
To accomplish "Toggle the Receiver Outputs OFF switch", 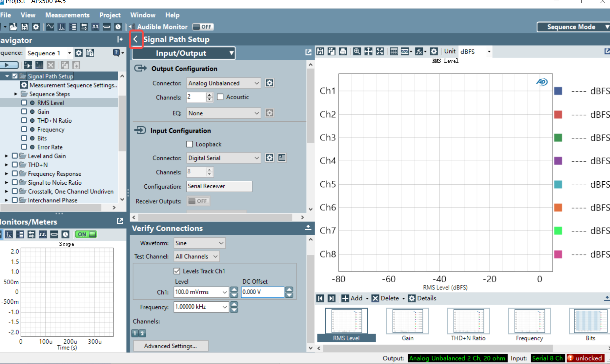I will 198,201.
